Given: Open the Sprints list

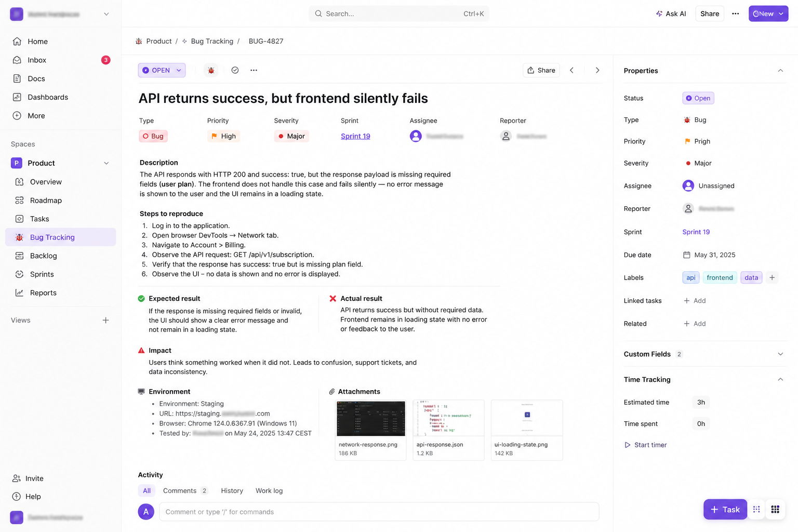Looking at the screenshot, I should click(x=60, y=274).
